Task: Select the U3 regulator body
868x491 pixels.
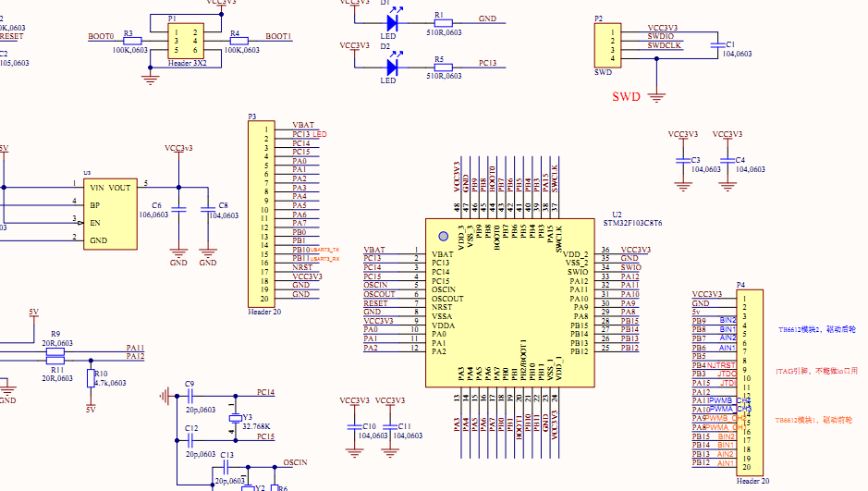Action: (110, 215)
